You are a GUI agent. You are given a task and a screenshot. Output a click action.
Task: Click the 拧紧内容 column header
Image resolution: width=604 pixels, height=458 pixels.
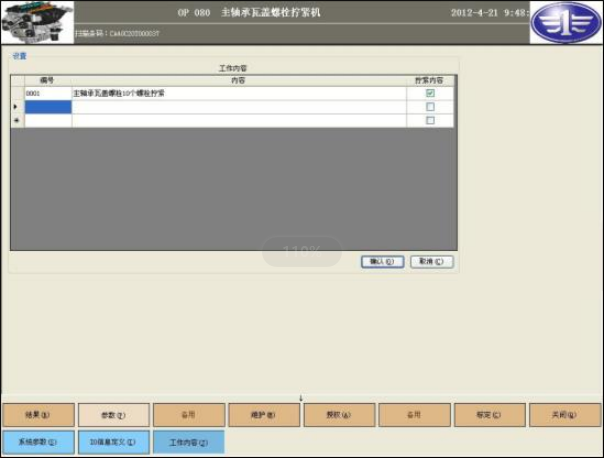(430, 81)
